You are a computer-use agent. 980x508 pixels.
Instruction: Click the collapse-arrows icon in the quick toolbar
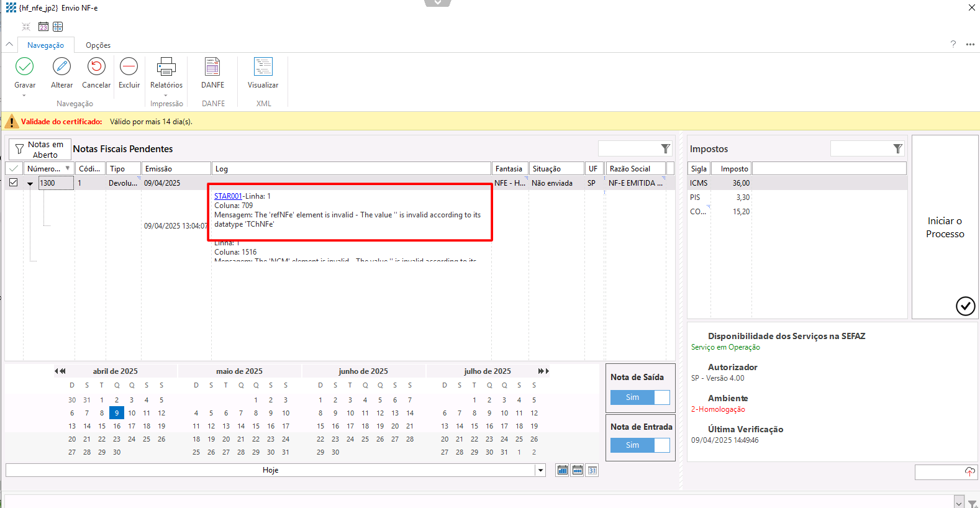click(26, 27)
